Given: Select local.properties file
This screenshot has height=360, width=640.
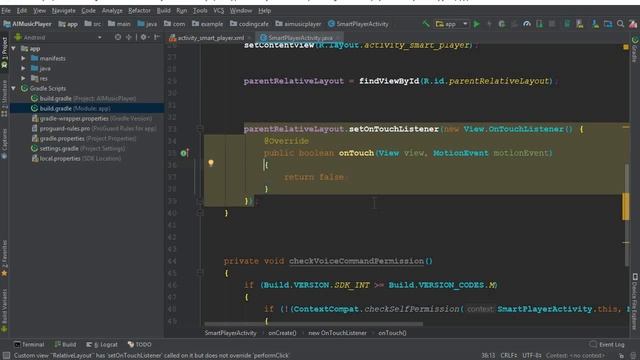Looking at the screenshot, I should click(76, 158).
